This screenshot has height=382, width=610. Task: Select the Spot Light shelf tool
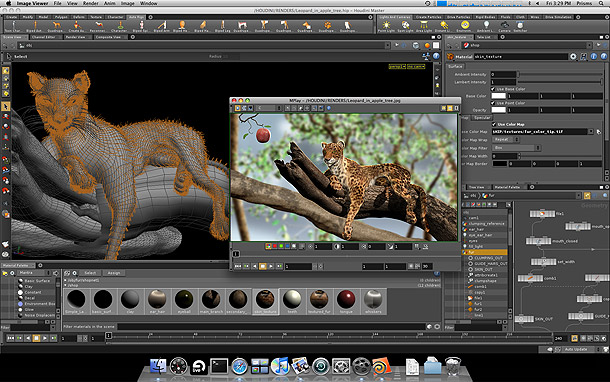pos(405,26)
